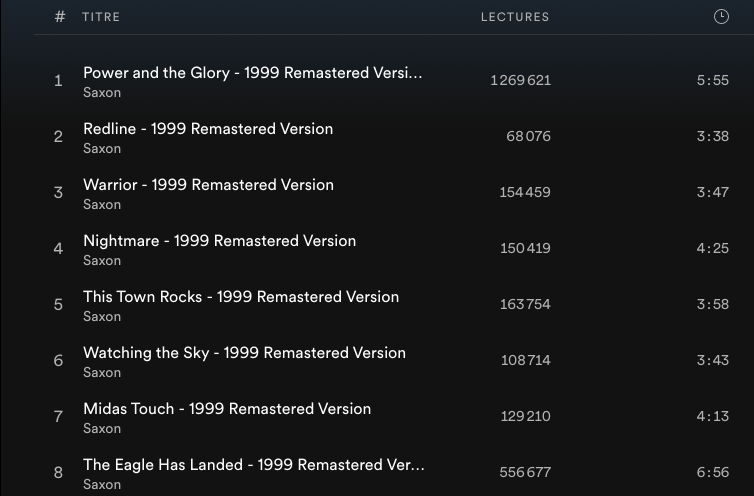Click the clock duration column icon
Viewport: 754px width, 496px height.
721,17
